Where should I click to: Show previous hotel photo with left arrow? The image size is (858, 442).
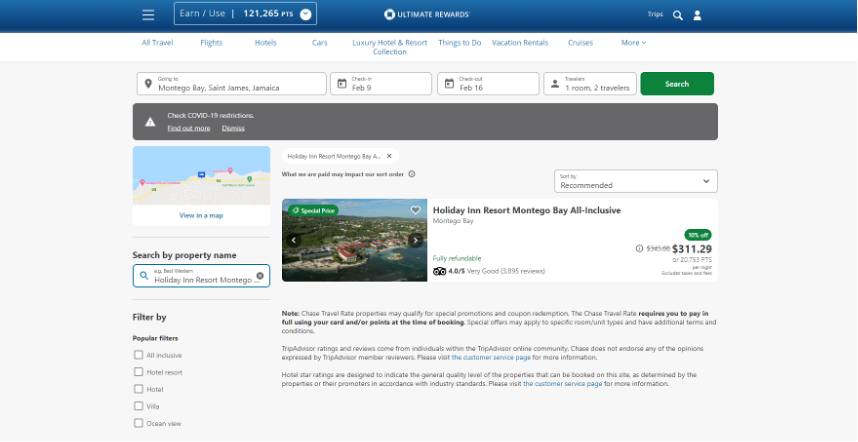click(294, 240)
